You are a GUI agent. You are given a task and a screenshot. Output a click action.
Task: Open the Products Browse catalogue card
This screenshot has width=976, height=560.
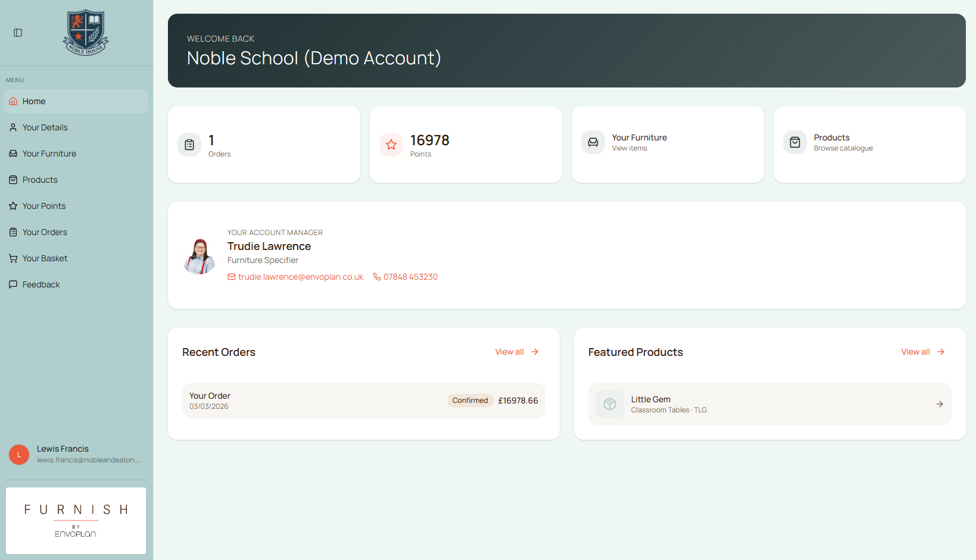pos(869,145)
